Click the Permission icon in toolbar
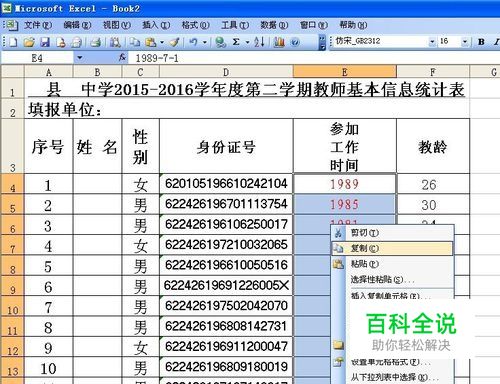Screen dimensions: 500x384 pos(61,42)
